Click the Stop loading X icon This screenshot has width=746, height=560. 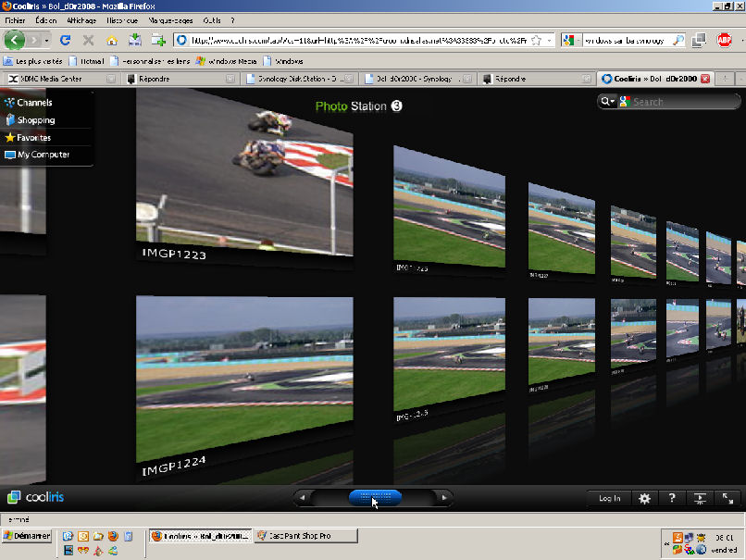click(x=88, y=41)
